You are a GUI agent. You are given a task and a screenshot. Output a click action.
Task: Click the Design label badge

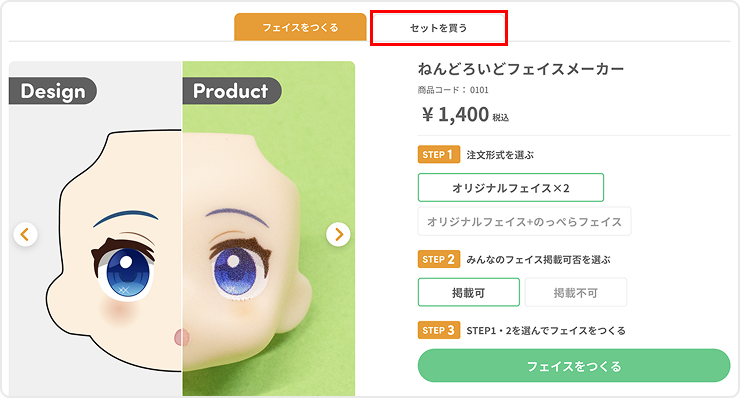pyautogui.click(x=53, y=91)
